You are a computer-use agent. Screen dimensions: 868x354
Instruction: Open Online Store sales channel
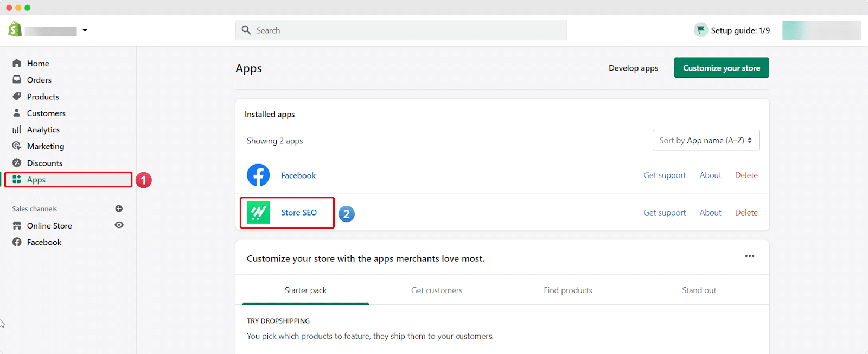[x=49, y=226]
